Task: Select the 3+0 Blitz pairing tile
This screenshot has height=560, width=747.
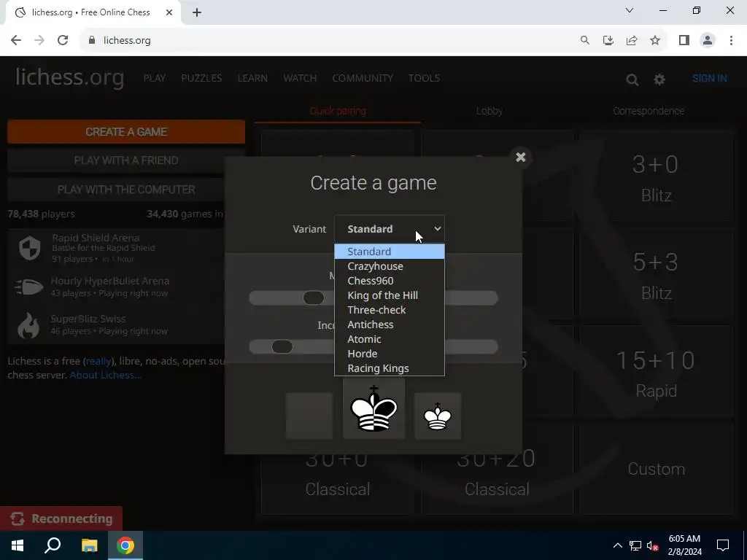Action: click(656, 176)
